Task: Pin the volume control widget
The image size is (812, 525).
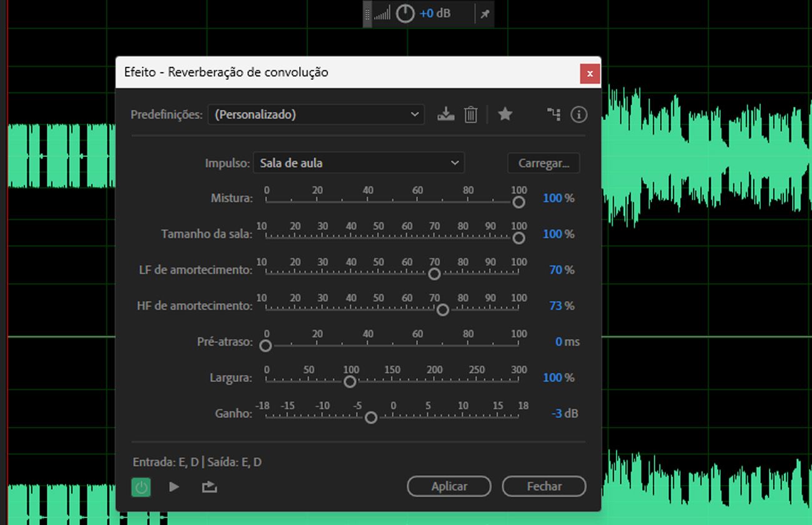Action: (485, 12)
